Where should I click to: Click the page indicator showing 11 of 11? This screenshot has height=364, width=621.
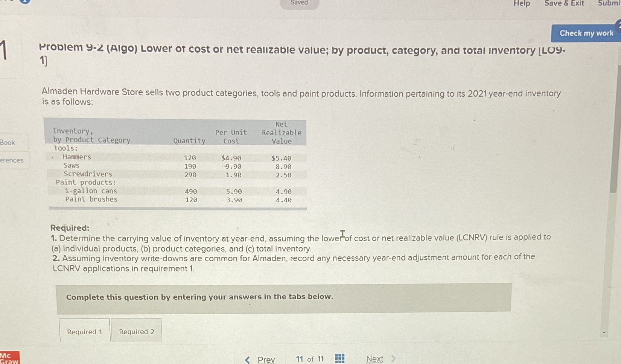pyautogui.click(x=309, y=359)
